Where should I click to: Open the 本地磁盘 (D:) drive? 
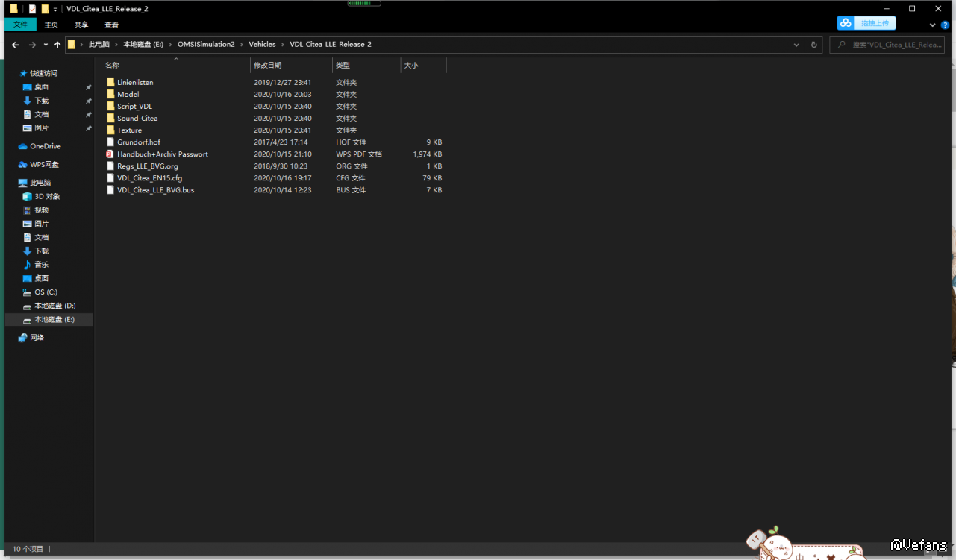(54, 306)
